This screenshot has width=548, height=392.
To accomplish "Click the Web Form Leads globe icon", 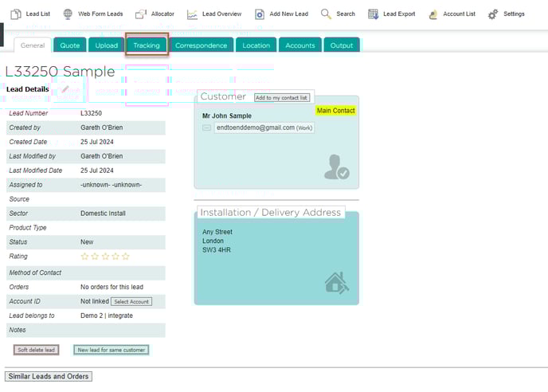I will 68,14.
